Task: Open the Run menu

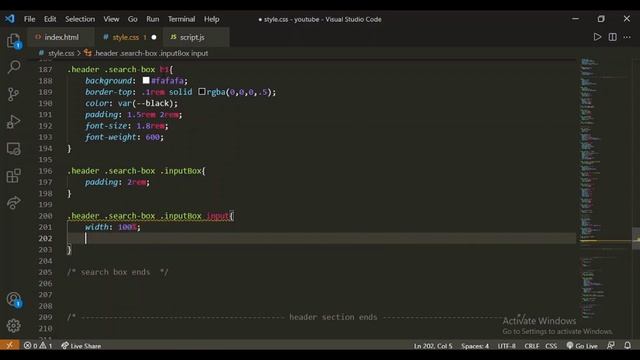Action: pos(153,19)
